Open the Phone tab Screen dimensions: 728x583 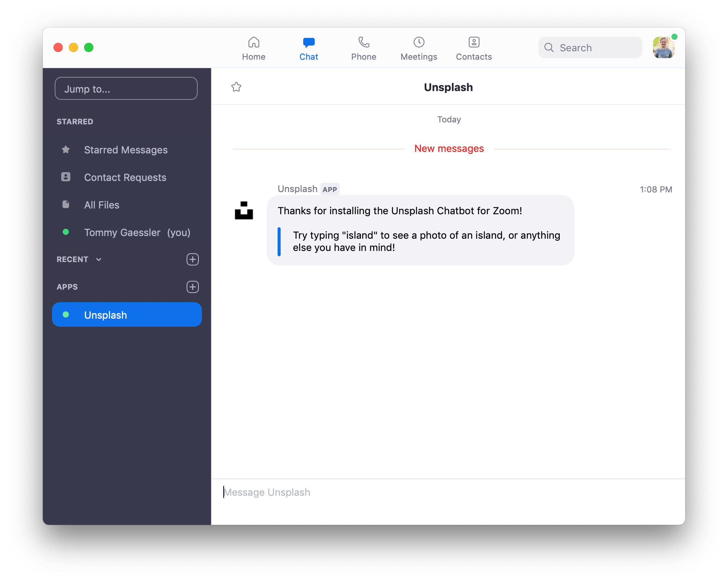point(364,49)
